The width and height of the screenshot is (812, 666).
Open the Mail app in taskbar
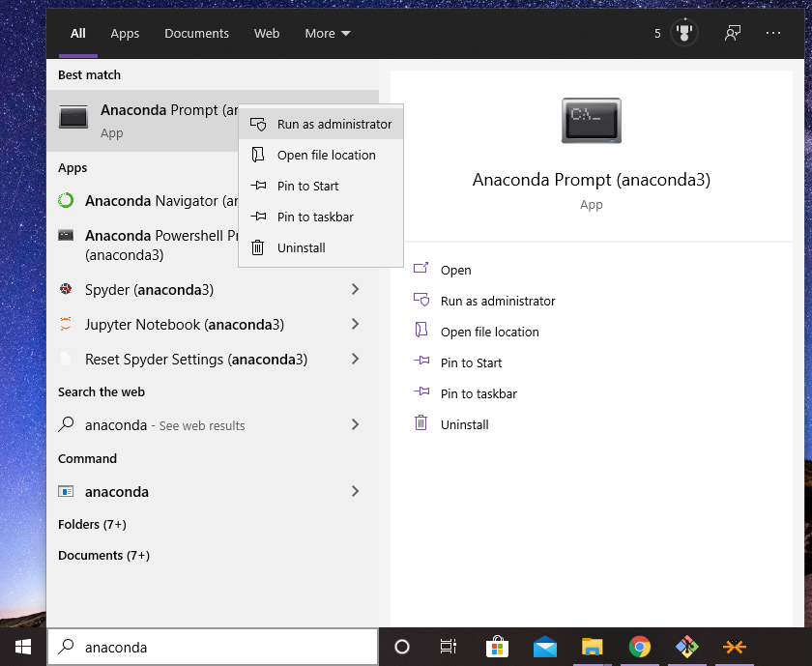tap(545, 648)
